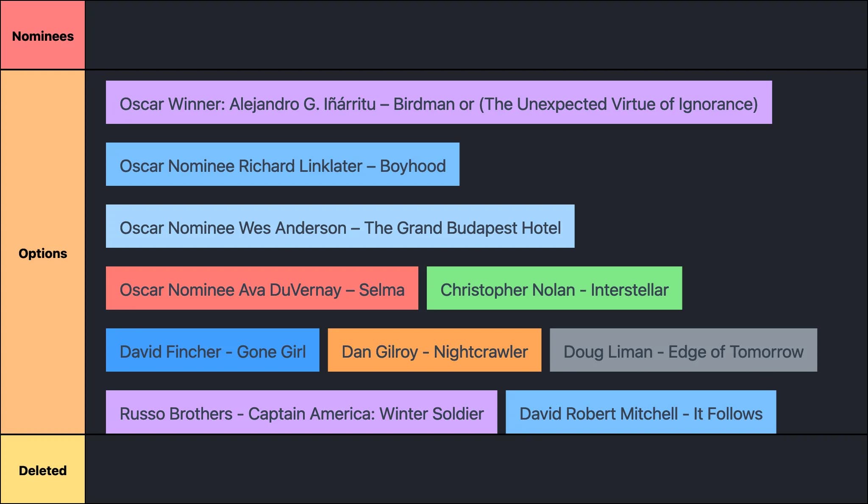868x504 pixels.
Task: Click the Deleted tier label
Action: point(42,470)
